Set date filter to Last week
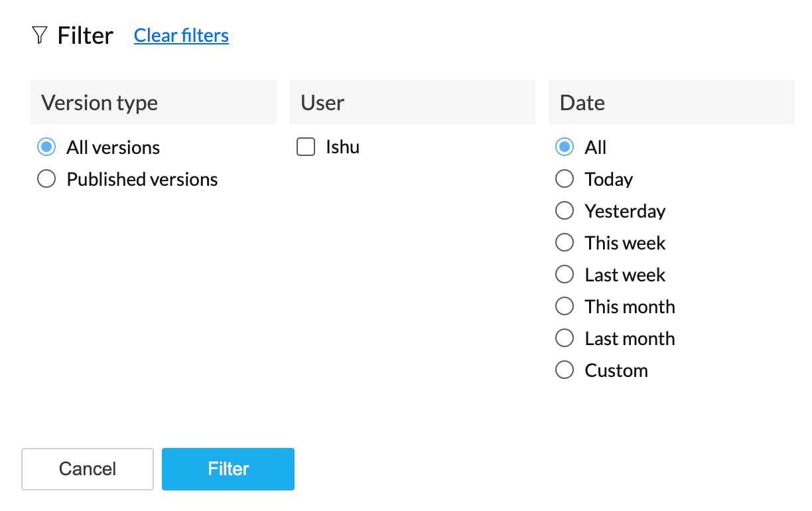 click(565, 275)
